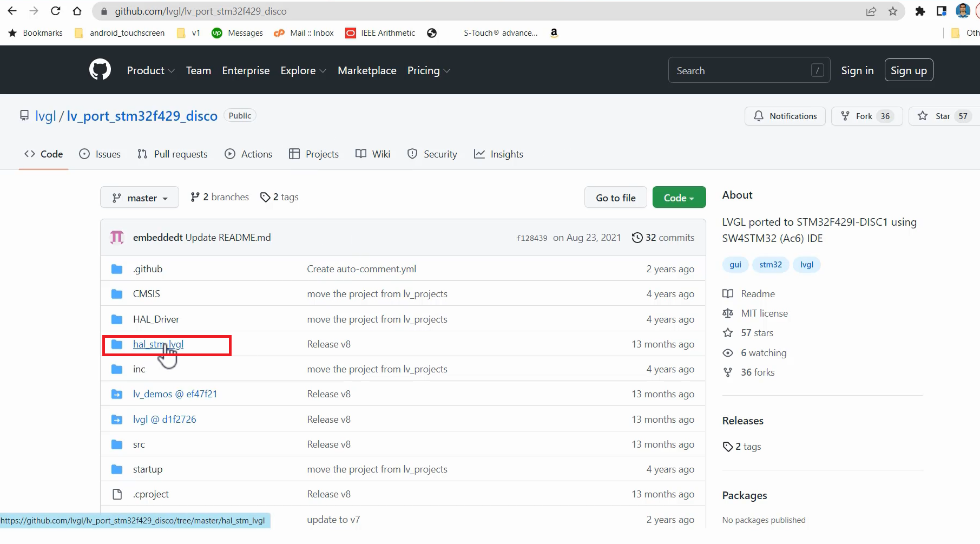Screen dimensions: 980x544
Task: Open the Wiki tab
Action: 373,154
